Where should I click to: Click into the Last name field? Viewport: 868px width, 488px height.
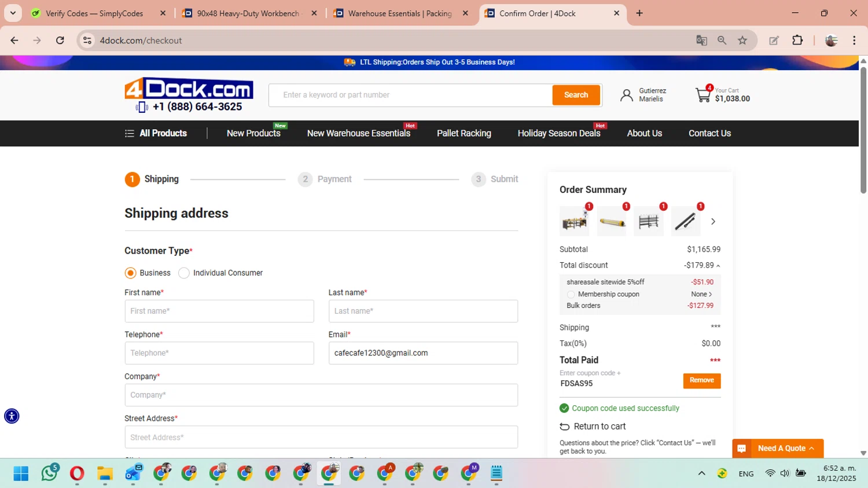tap(423, 311)
